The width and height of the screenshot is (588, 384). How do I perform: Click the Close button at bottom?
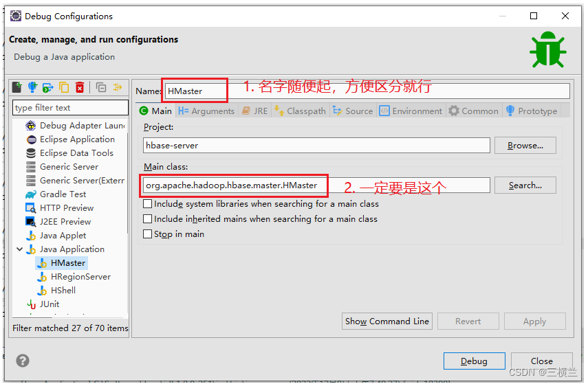click(541, 361)
